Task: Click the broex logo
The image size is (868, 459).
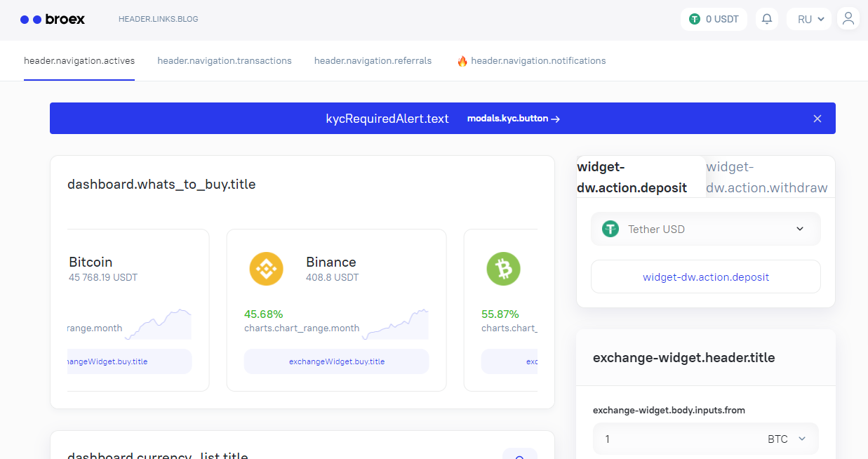Action: (x=53, y=20)
